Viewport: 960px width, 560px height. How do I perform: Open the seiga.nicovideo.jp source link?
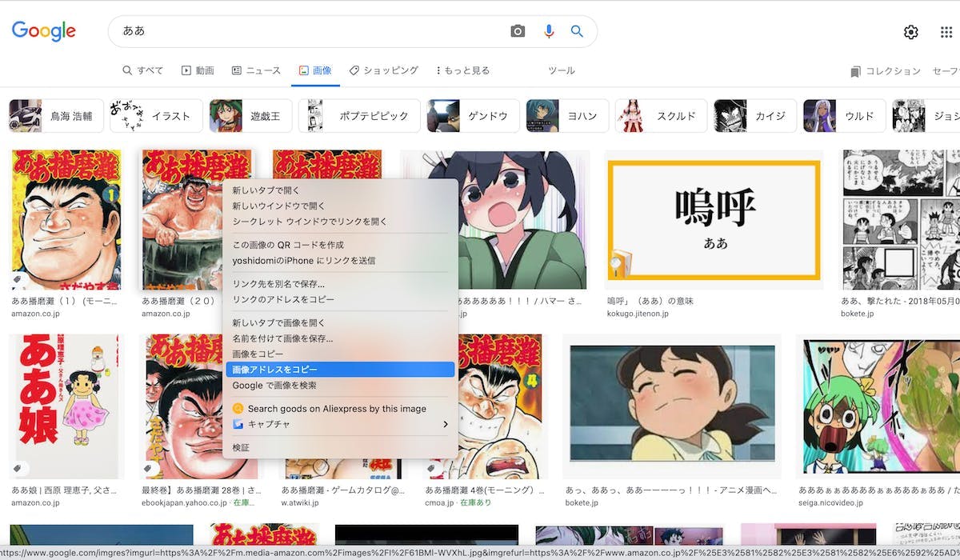(x=830, y=503)
